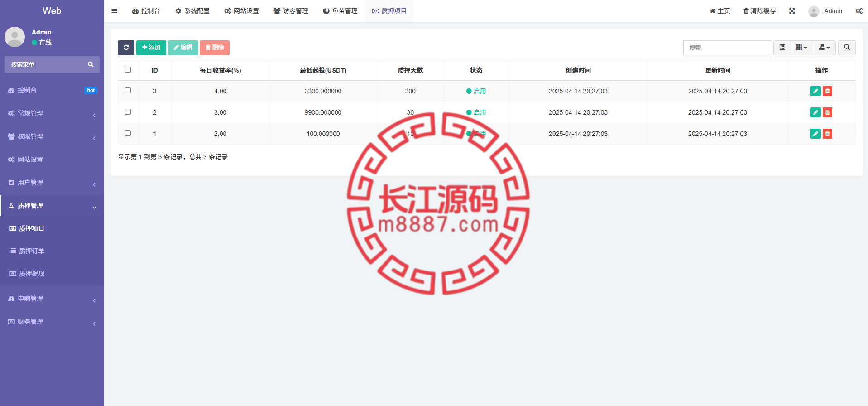The width and height of the screenshot is (868, 406).
Task: Switch to the 系统配置 tab
Action: (x=192, y=11)
